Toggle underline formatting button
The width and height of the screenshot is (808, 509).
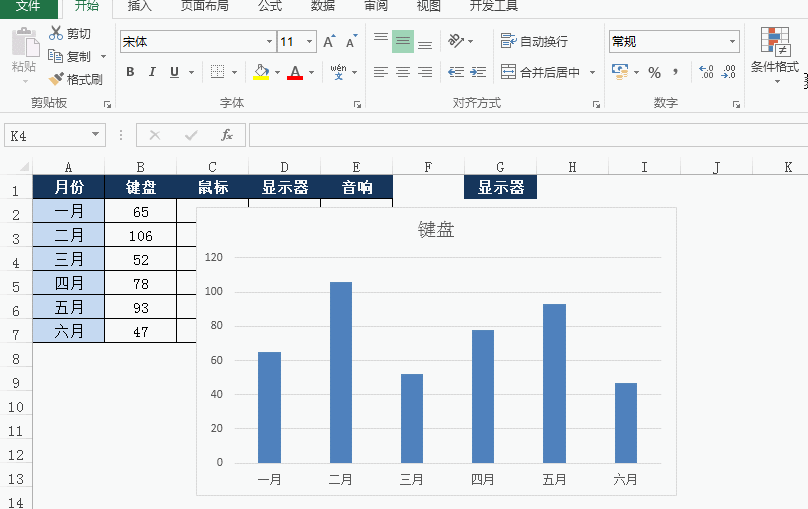tap(175, 72)
